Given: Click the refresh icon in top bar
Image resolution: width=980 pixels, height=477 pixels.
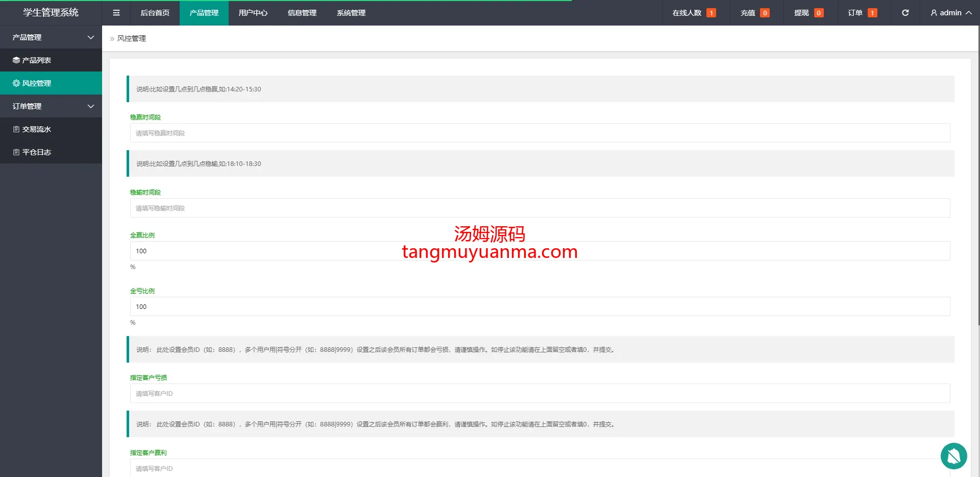Looking at the screenshot, I should click(x=905, y=13).
